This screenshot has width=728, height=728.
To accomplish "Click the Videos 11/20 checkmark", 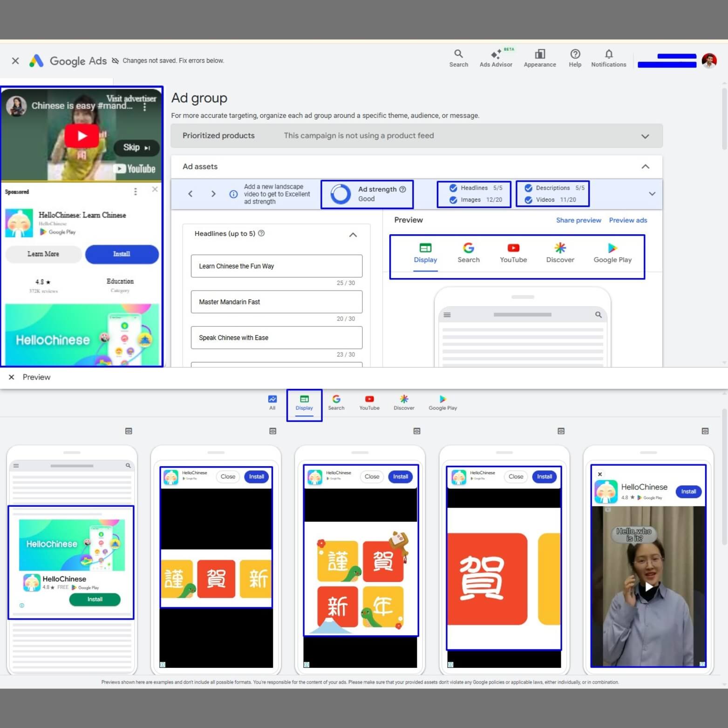I will [x=528, y=200].
